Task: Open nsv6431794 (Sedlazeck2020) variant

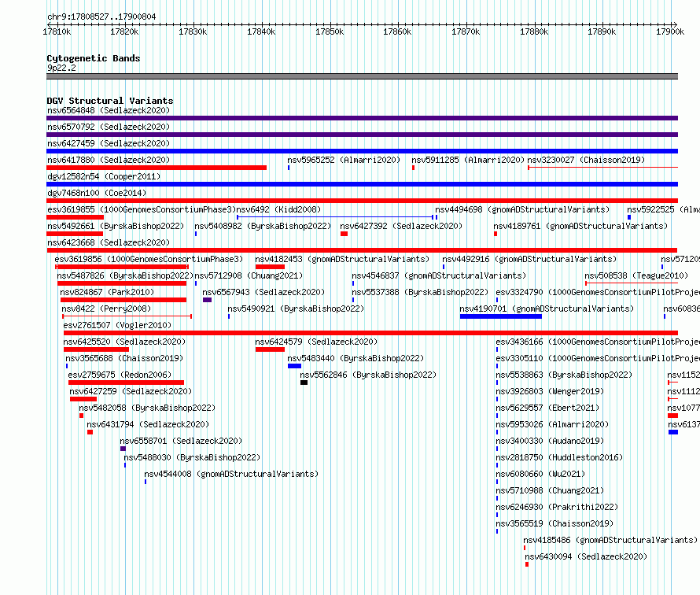Action: tap(148, 424)
